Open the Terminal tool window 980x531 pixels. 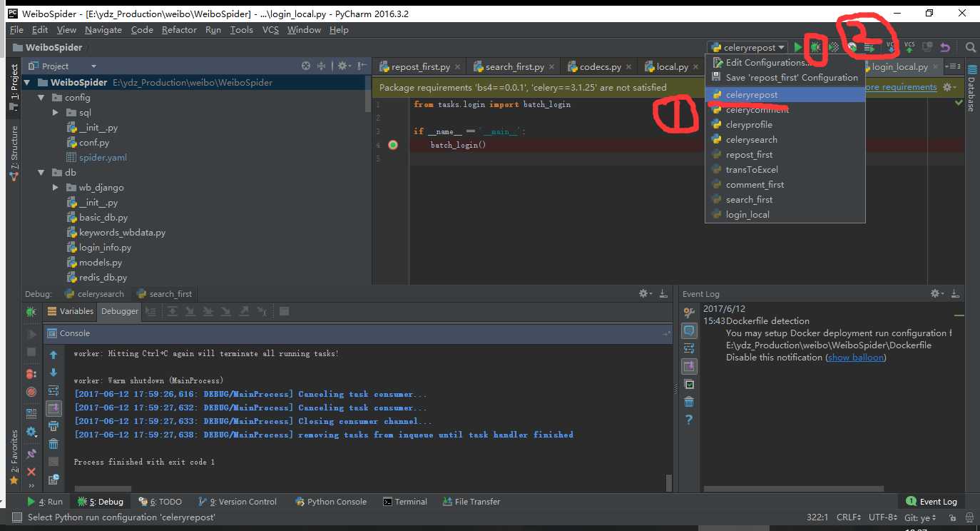tap(405, 502)
